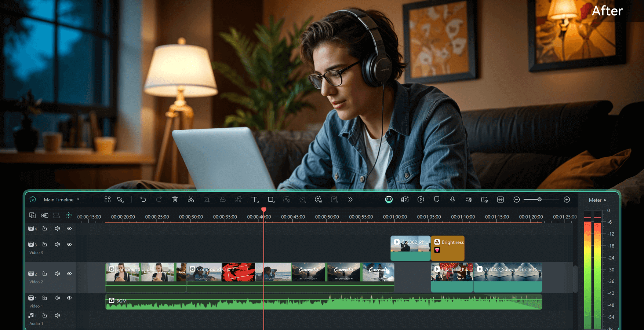
Task: Click the AI camera sparkle icon
Action: click(405, 199)
